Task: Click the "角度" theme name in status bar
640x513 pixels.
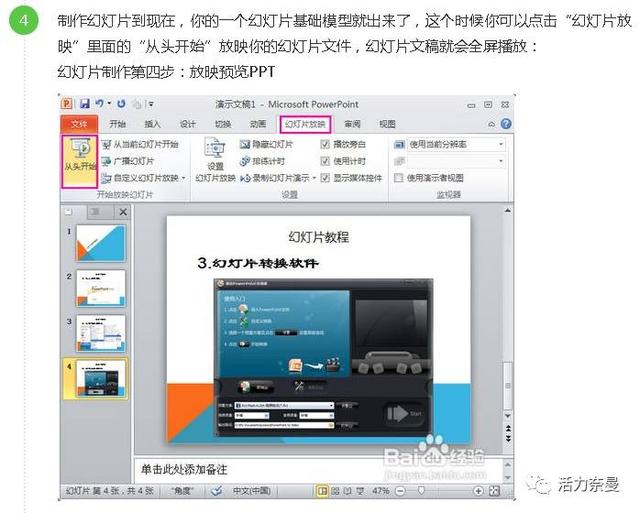Action: click(x=182, y=491)
